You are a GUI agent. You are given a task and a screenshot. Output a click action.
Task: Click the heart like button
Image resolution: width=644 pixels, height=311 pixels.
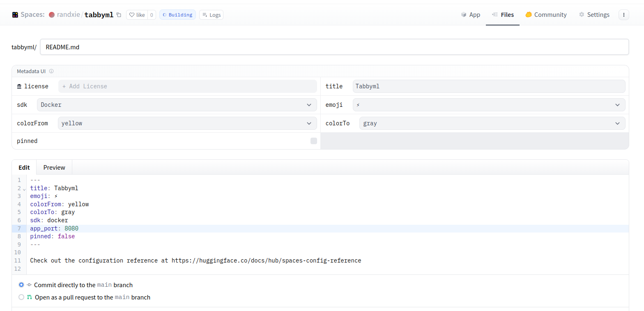point(137,15)
